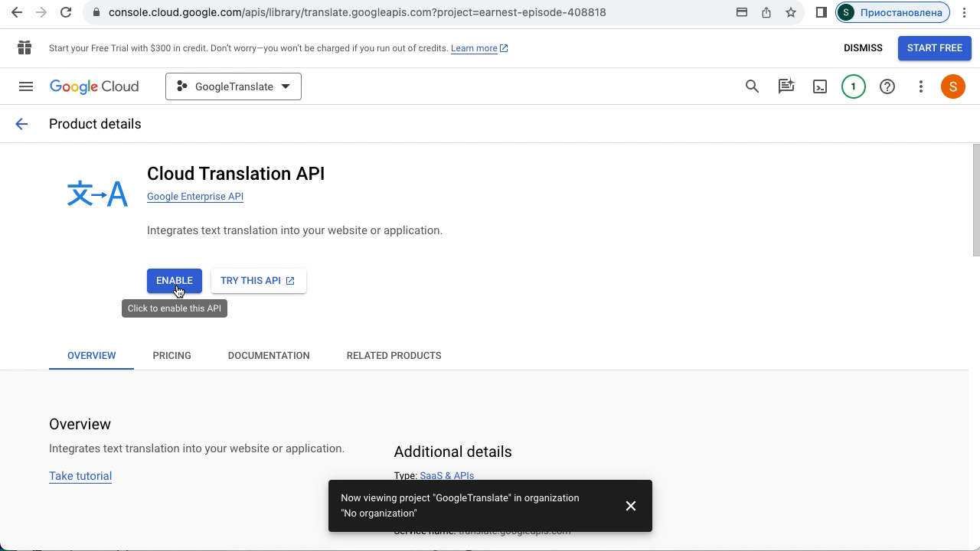Viewport: 980px width, 551px height.
Task: Expand the GoogleTranslate project selector
Action: 234,86
